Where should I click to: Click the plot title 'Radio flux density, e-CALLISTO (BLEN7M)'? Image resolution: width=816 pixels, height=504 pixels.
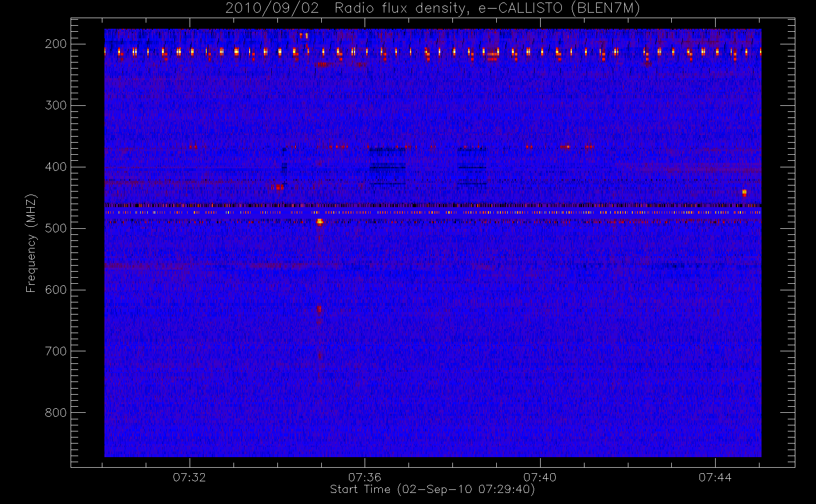487,9
